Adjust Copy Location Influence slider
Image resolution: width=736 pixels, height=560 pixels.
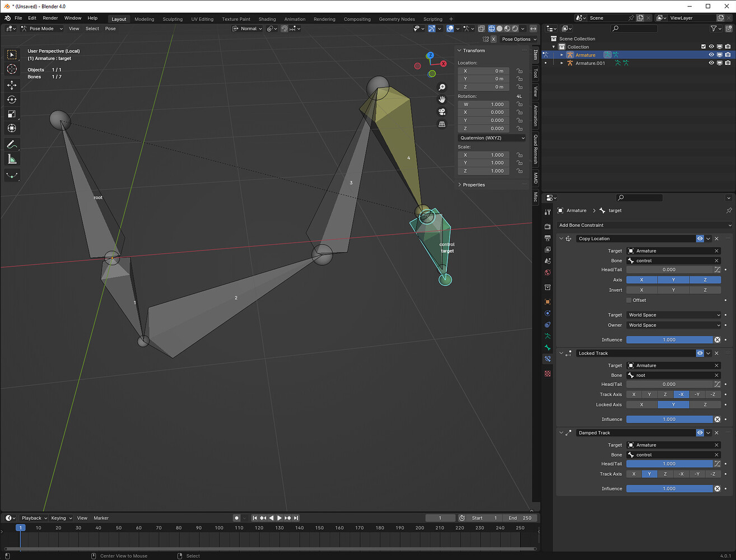coord(669,340)
